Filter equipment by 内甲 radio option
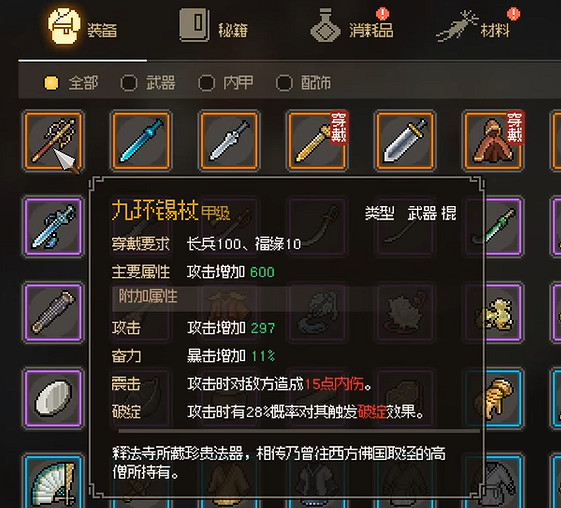This screenshot has width=561, height=508. tap(206, 83)
